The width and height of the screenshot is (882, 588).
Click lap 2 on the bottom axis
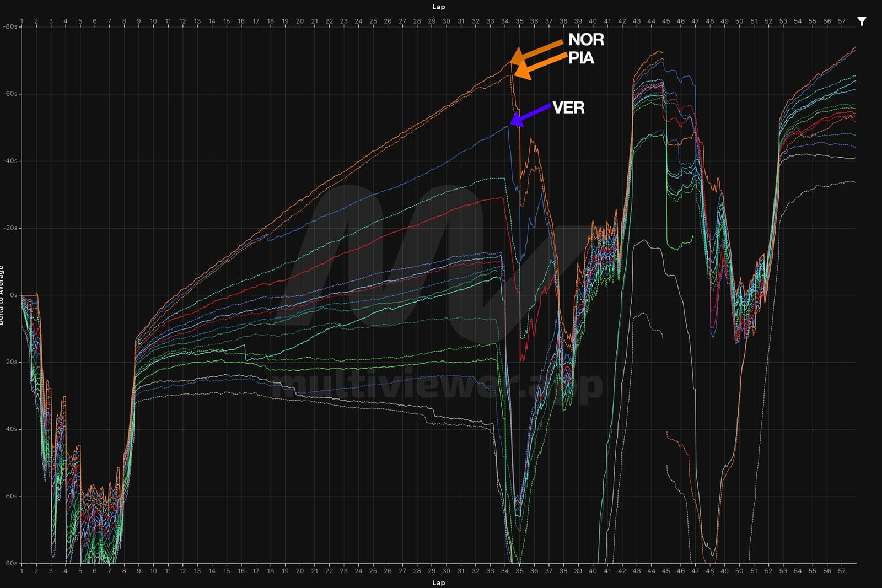[x=36, y=571]
